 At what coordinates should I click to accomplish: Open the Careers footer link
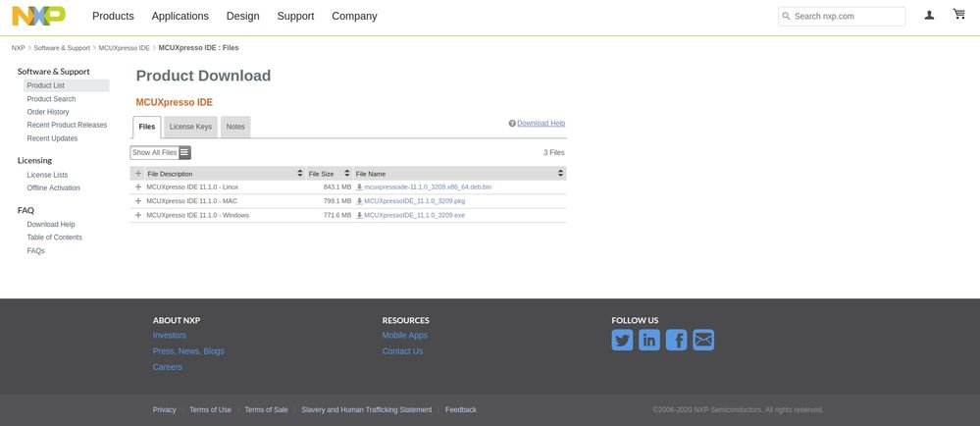point(168,367)
